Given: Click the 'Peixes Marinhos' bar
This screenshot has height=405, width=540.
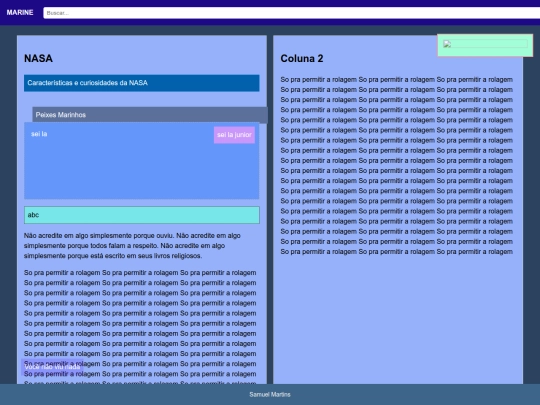Looking at the screenshot, I should point(150,115).
